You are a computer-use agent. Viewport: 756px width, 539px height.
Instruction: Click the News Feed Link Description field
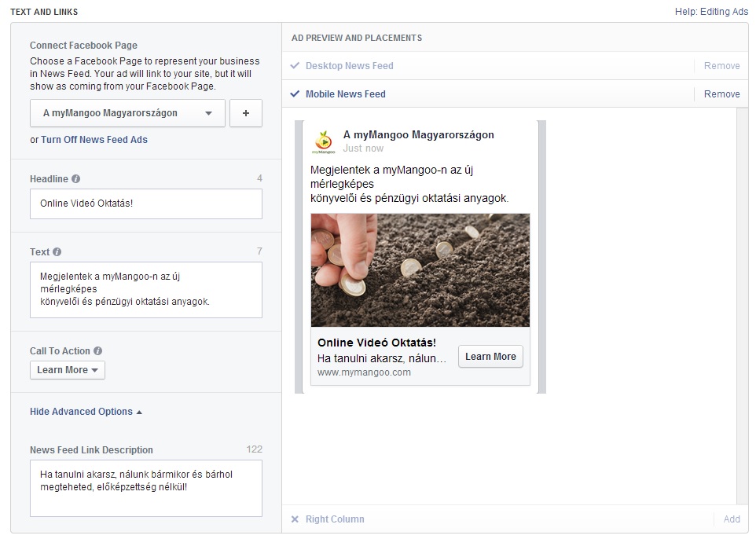pos(146,488)
